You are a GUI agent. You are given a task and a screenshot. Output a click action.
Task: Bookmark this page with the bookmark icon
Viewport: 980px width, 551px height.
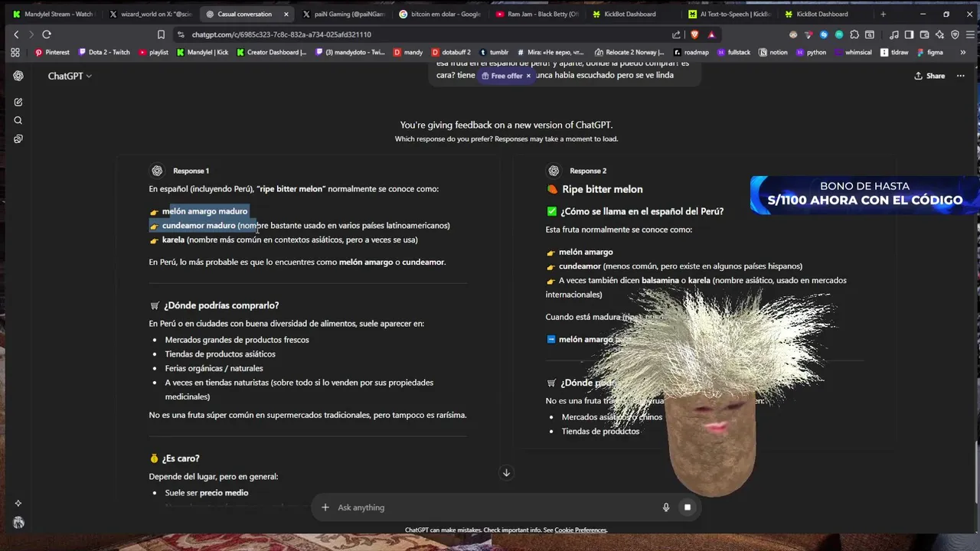(x=161, y=34)
